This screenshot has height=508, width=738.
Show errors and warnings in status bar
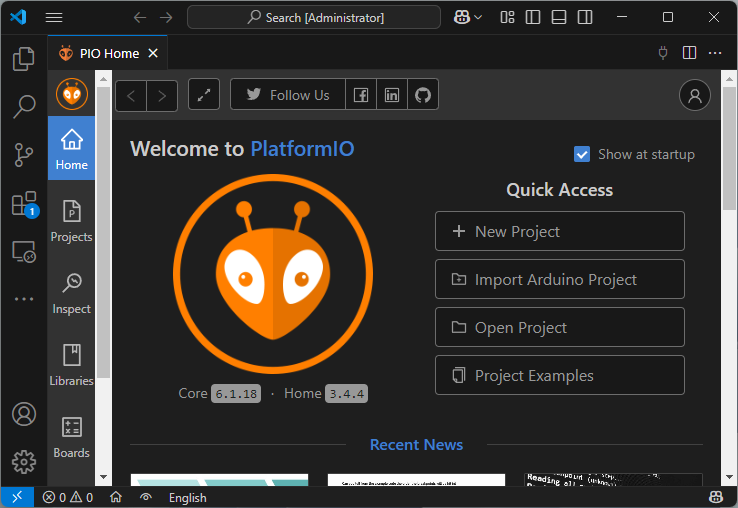(68, 497)
